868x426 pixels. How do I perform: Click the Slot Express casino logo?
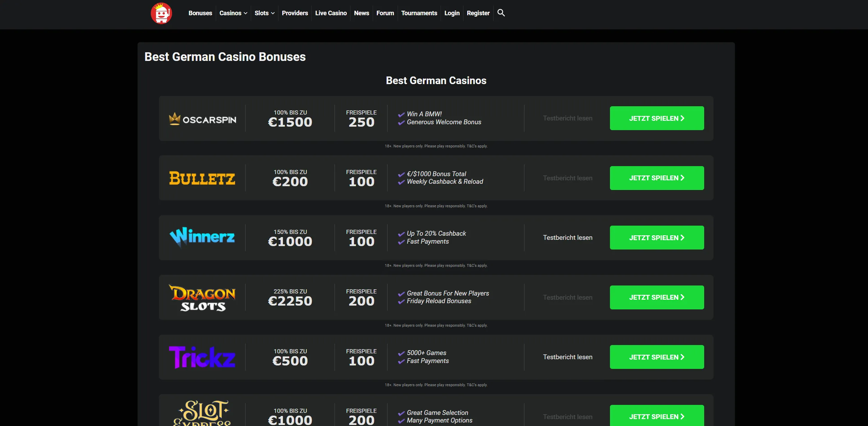tap(202, 413)
